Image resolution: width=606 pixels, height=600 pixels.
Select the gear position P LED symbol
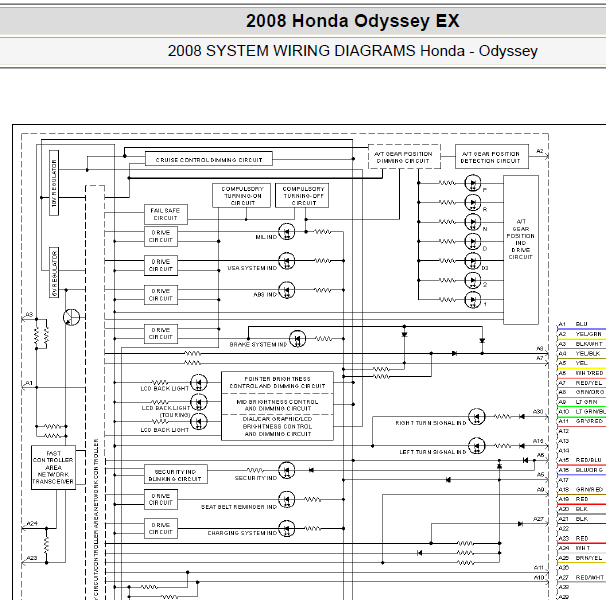tap(472, 183)
